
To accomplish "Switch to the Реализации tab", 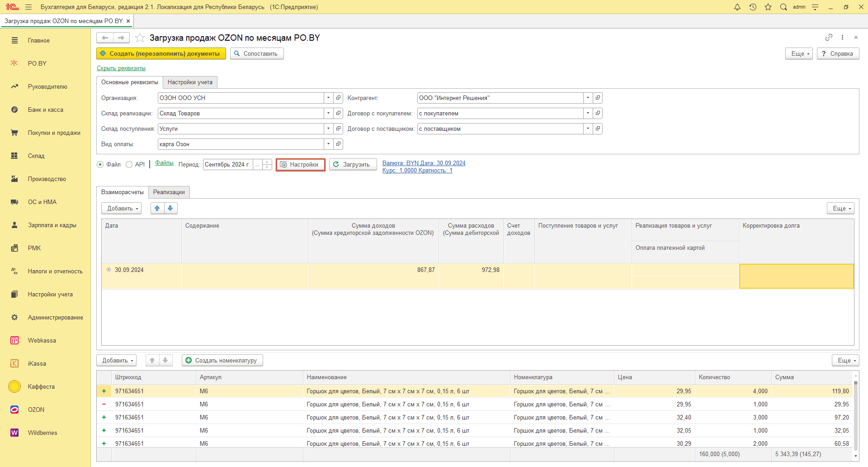I will click(x=169, y=192).
